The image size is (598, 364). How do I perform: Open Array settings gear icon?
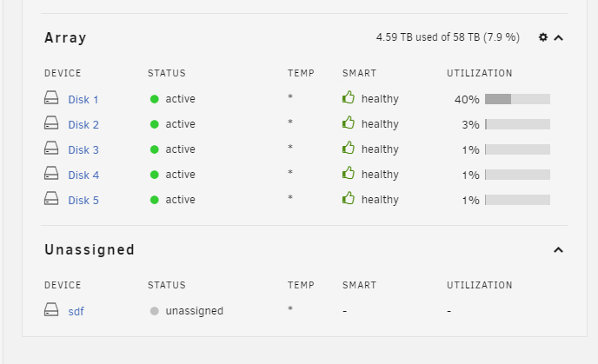pos(542,37)
